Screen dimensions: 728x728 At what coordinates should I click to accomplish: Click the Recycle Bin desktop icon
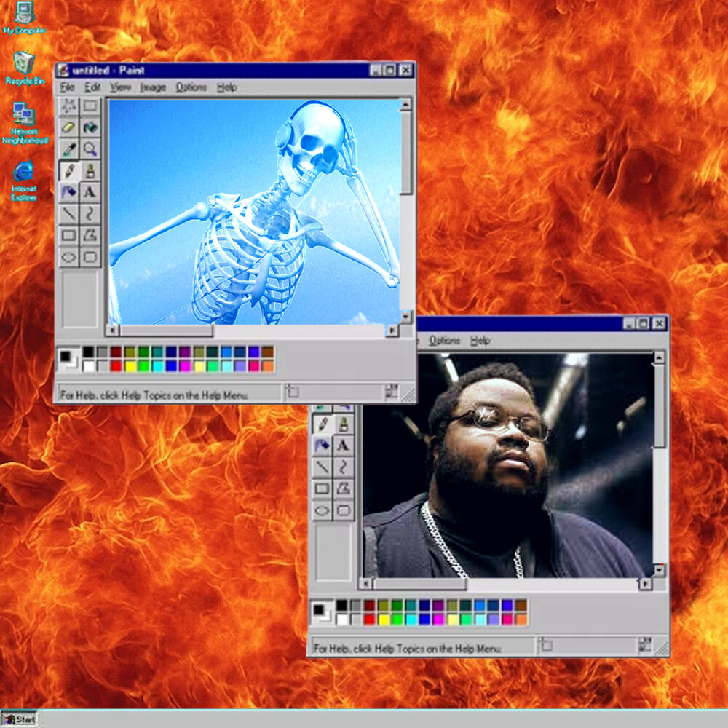[x=24, y=64]
